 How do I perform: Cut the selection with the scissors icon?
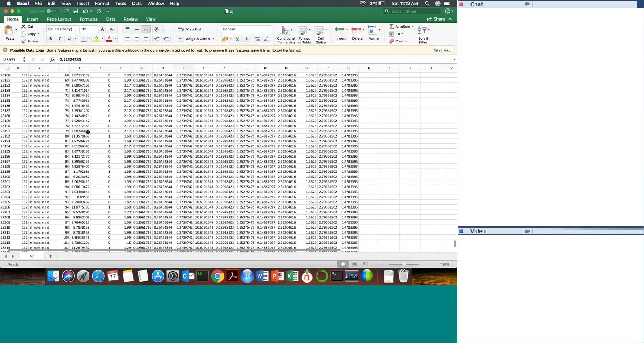(24, 27)
